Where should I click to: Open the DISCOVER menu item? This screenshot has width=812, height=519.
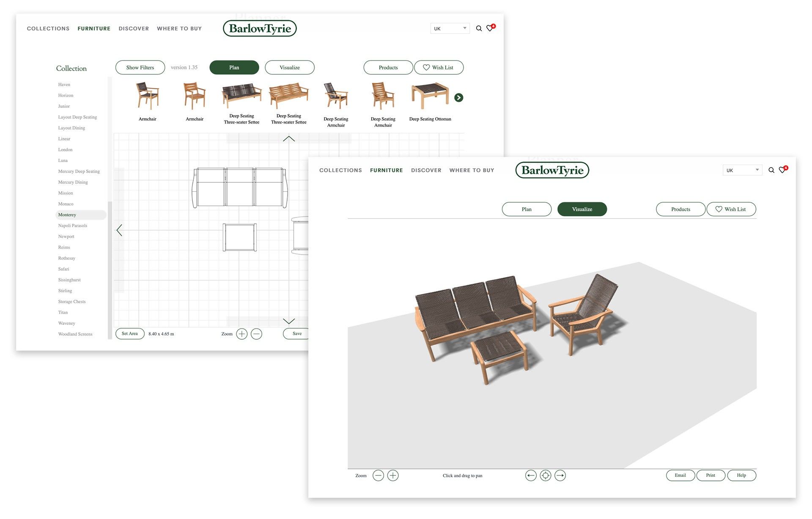click(x=134, y=28)
